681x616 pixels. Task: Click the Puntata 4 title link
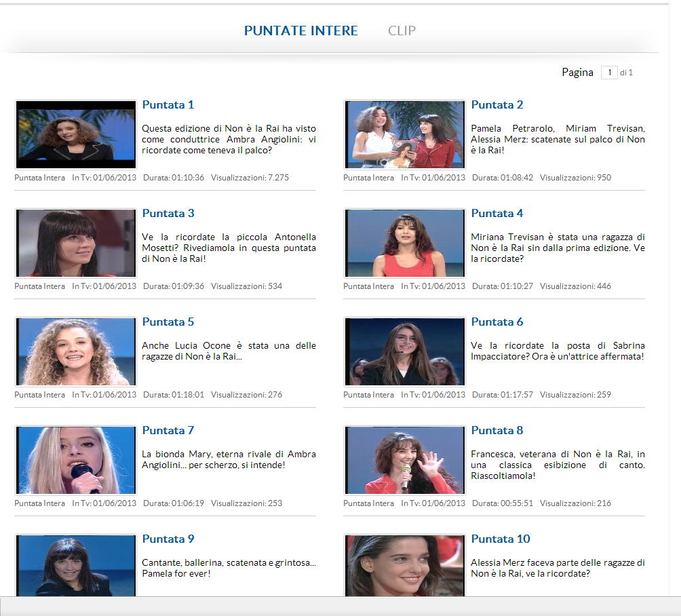(x=497, y=213)
